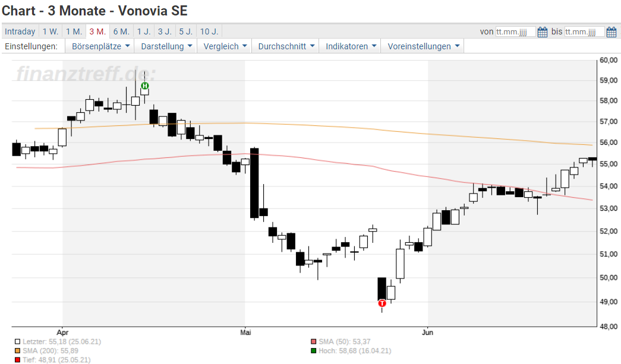621x364 pixels.
Task: Open the Börsenplätze dropdown
Action: point(100,46)
